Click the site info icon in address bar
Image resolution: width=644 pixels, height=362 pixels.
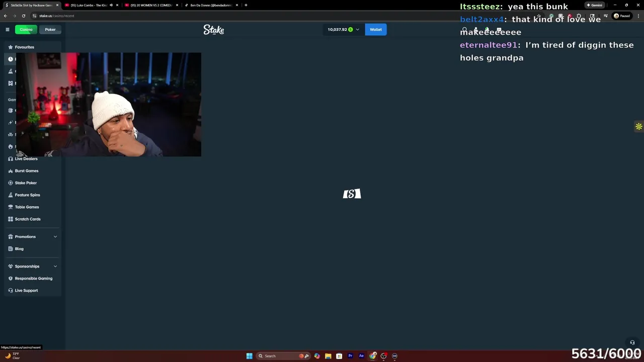pyautogui.click(x=34, y=16)
